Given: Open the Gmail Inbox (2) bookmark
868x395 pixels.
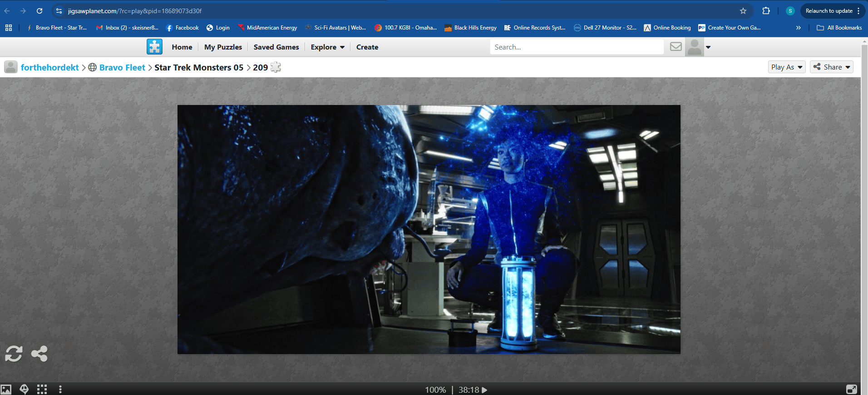Looking at the screenshot, I should click(x=127, y=28).
